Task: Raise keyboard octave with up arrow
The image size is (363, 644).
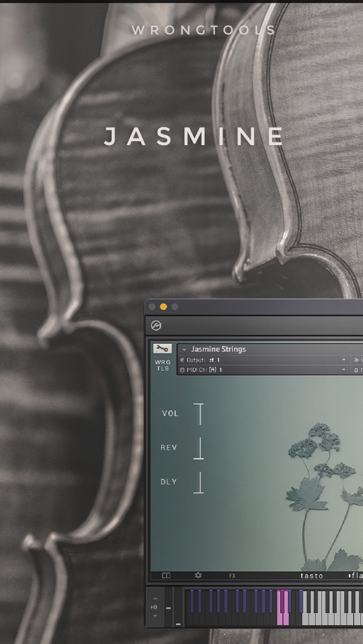Action: click(155, 599)
